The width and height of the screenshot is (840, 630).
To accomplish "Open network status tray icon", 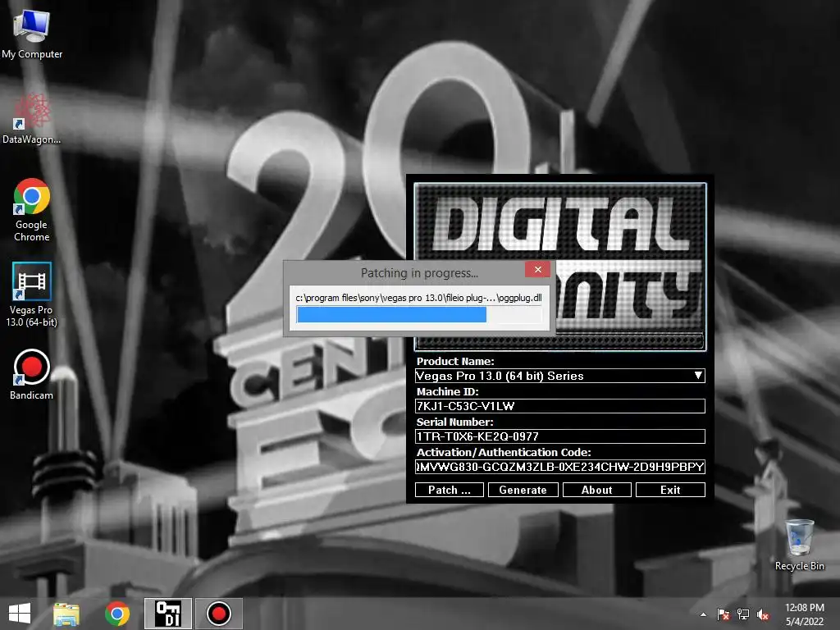I will (x=743, y=614).
